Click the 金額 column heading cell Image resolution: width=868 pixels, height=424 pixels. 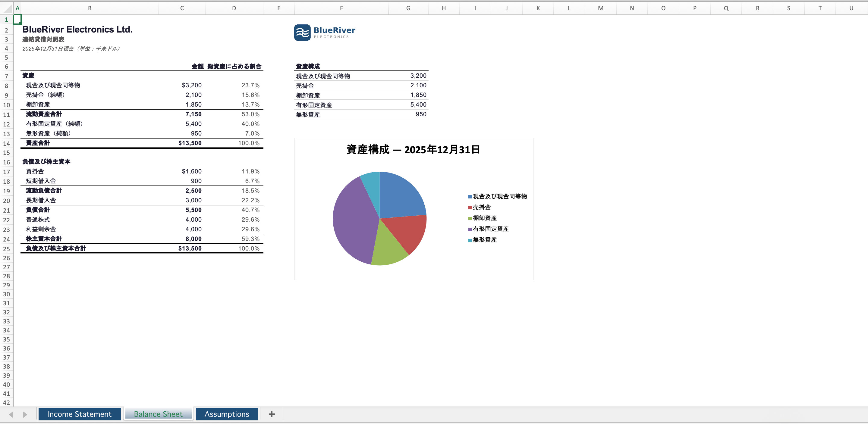click(x=197, y=66)
